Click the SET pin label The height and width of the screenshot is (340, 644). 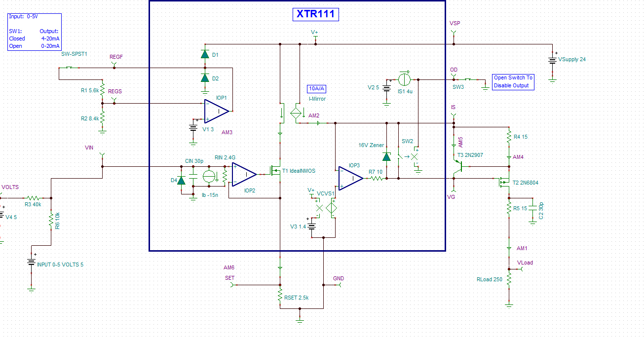[x=229, y=278]
